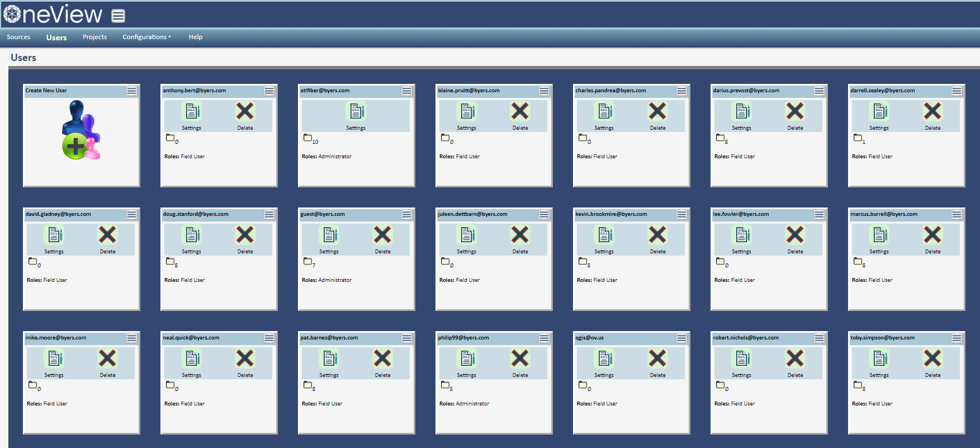Click the Create New User add icon
The width and height of the screenshot is (980, 448).
pos(81,130)
